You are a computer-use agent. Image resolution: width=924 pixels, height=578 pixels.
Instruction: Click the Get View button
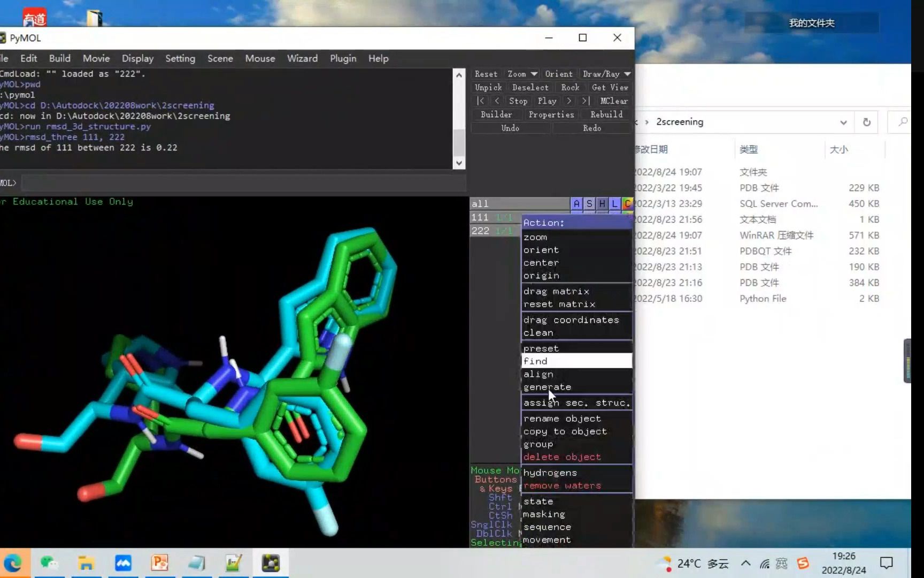pos(610,87)
